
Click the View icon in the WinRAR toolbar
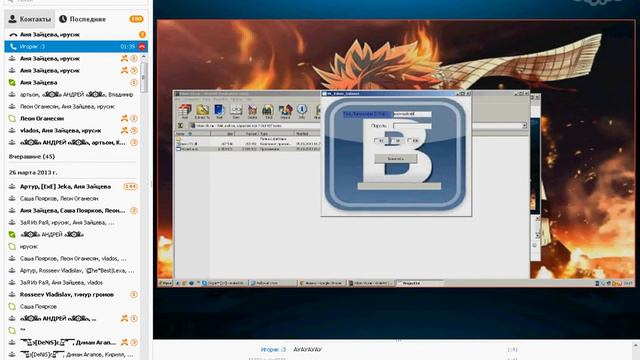point(236,111)
